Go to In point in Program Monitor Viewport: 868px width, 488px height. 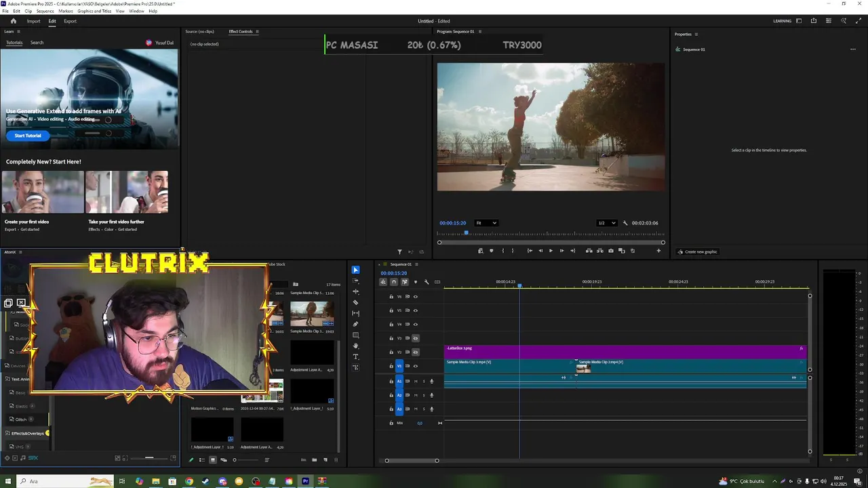pyautogui.click(x=530, y=251)
